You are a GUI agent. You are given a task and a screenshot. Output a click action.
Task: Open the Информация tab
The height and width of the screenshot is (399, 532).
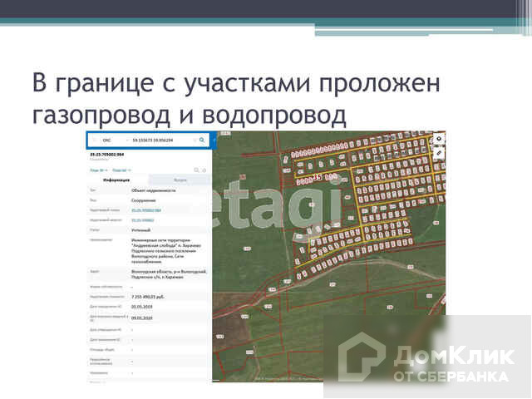point(116,180)
